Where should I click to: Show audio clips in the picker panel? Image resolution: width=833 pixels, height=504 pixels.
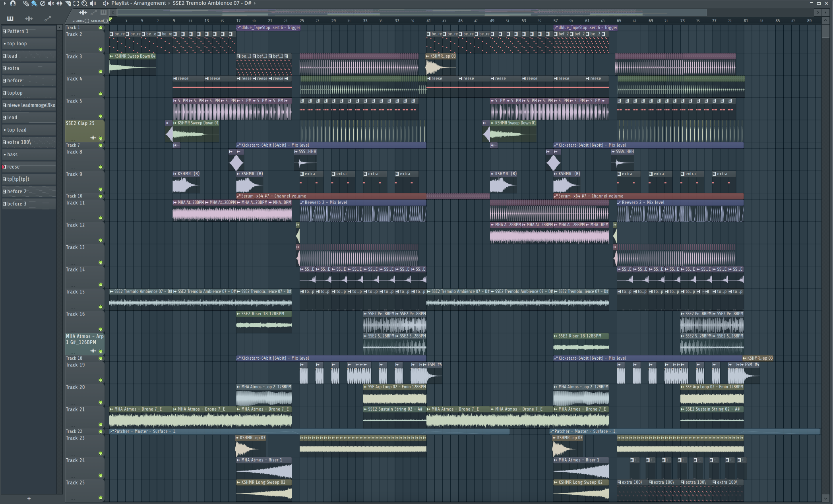(x=29, y=18)
